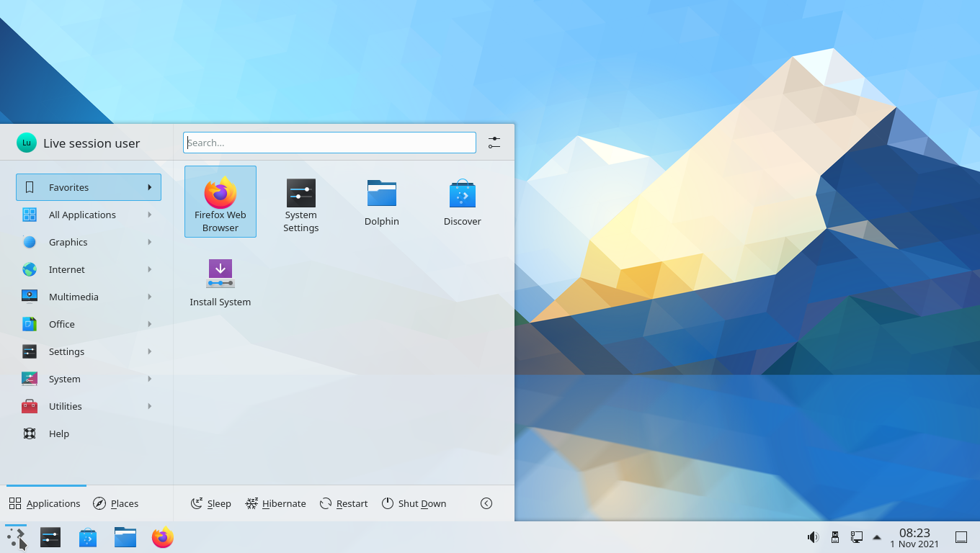Viewport: 980px width, 553px height.
Task: Expand the arrow beside Internet
Action: 150,269
